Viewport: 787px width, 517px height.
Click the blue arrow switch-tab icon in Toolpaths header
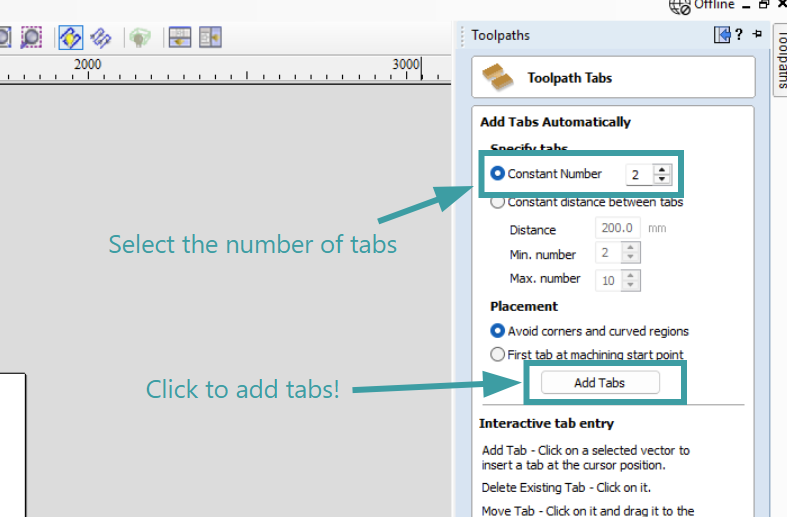click(x=722, y=35)
